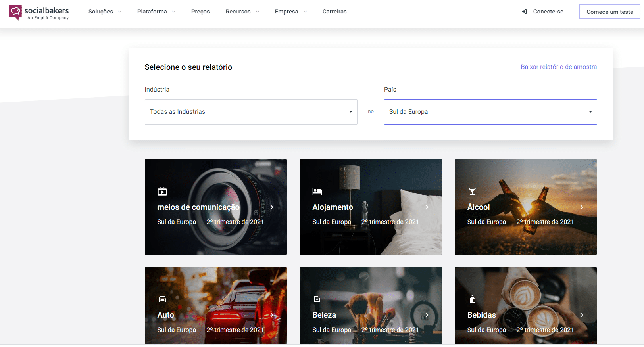Click the Socialbakers logo
This screenshot has width=644, height=347.
click(x=39, y=12)
